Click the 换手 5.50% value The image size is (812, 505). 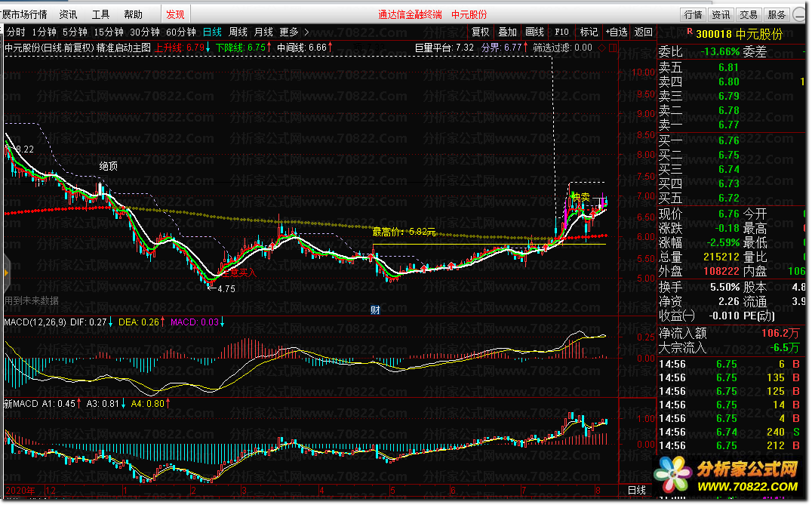tap(724, 287)
